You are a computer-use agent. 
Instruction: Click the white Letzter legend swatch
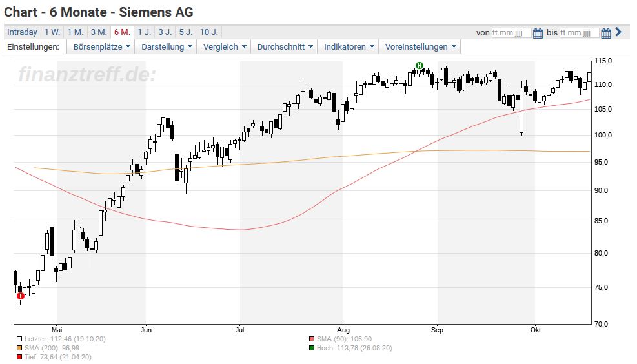(x=19, y=339)
